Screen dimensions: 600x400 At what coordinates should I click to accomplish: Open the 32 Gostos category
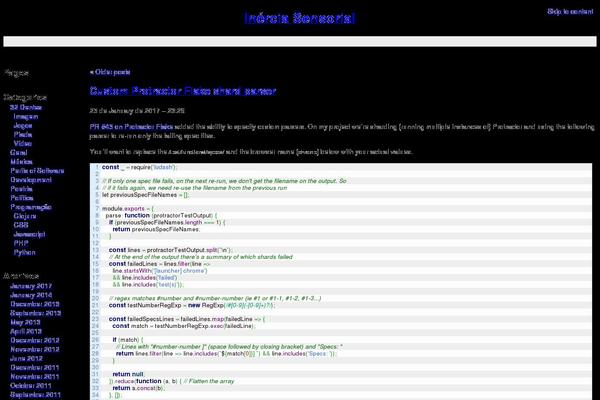(26, 107)
